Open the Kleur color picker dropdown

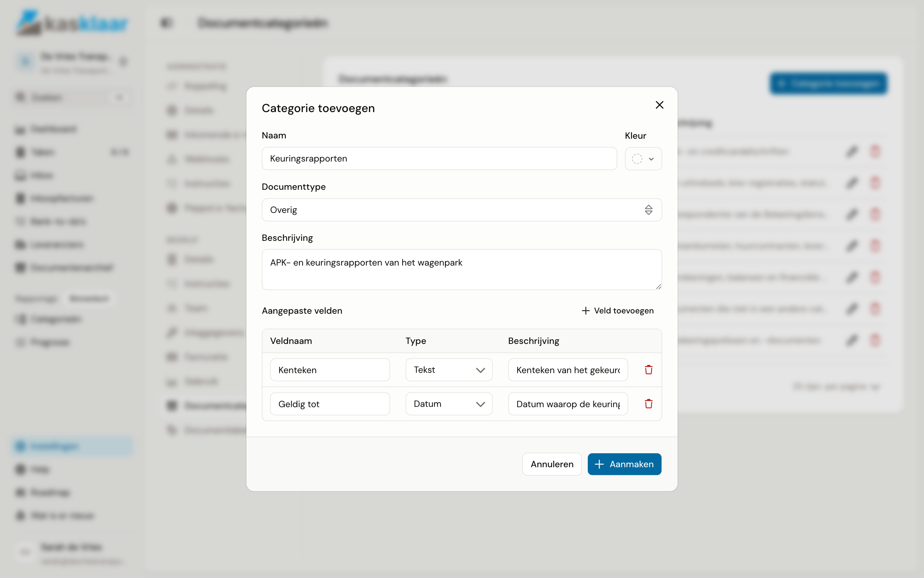tap(643, 159)
